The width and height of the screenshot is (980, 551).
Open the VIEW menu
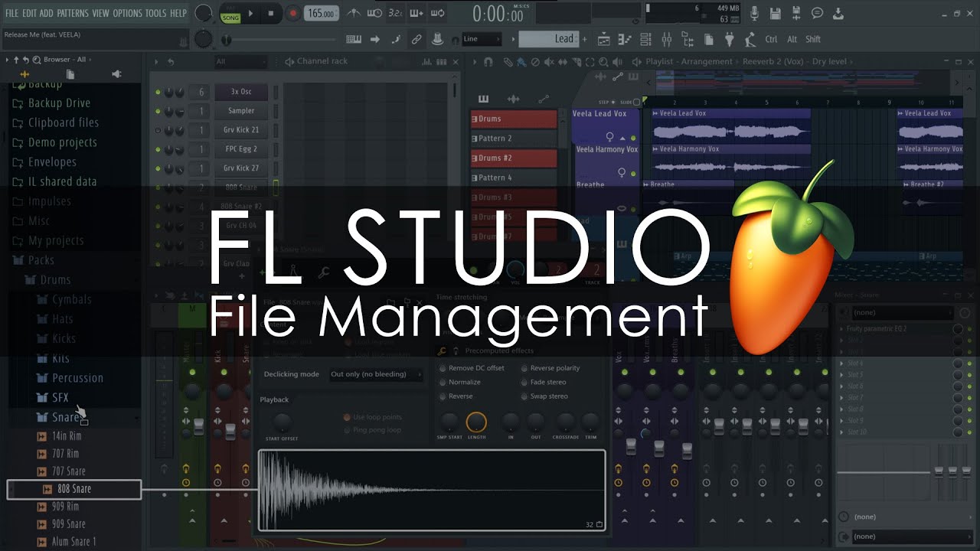coord(100,13)
